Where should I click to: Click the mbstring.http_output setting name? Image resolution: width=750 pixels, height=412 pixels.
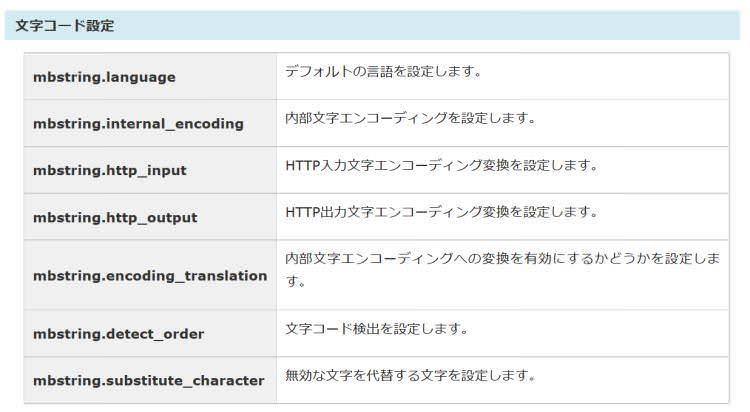tap(115, 217)
